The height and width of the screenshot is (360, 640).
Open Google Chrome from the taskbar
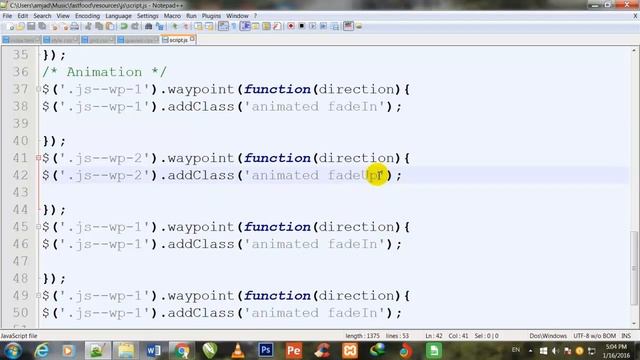pyautogui.click(x=182, y=350)
